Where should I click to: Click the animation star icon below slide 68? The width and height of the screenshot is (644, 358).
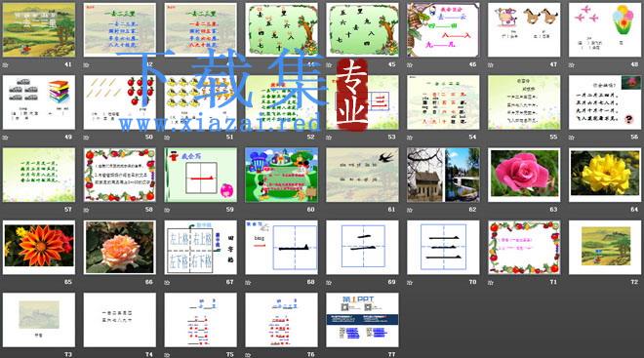click(x=248, y=283)
